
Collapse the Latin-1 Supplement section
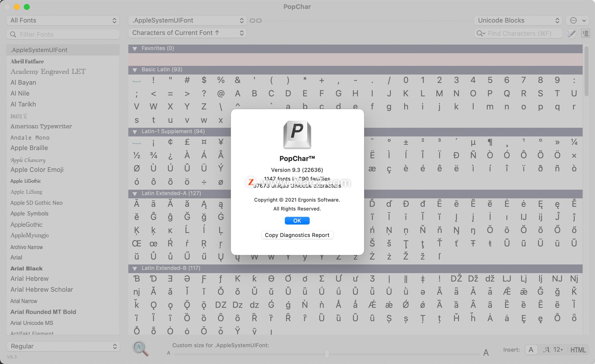pyautogui.click(x=135, y=132)
